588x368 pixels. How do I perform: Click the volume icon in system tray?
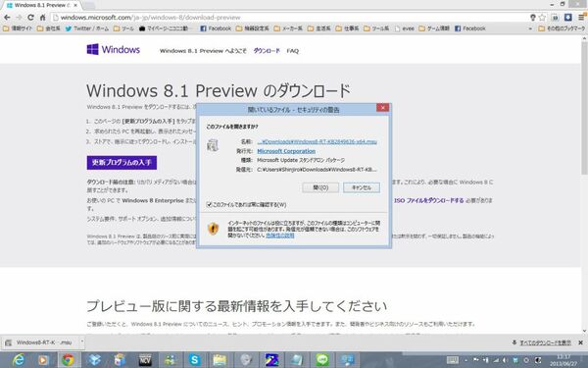505,360
